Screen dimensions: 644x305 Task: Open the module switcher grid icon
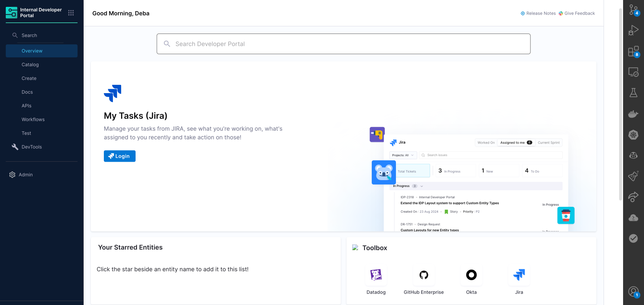71,13
